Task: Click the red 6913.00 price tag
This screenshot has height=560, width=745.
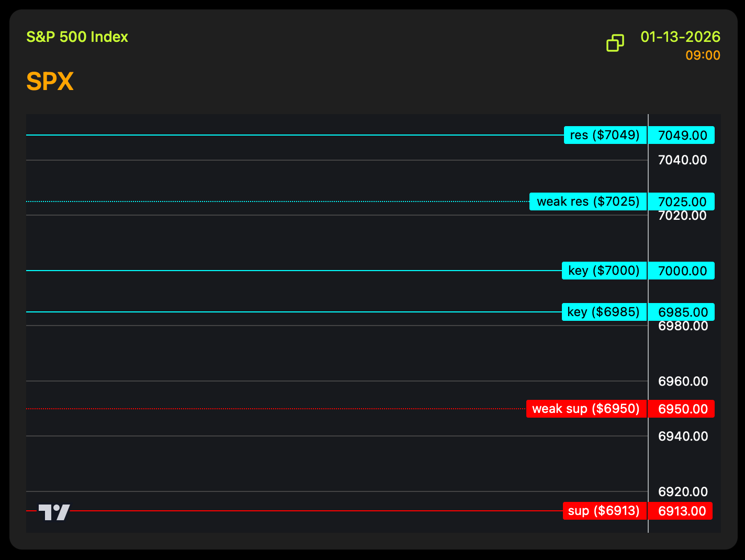Action: point(681,511)
